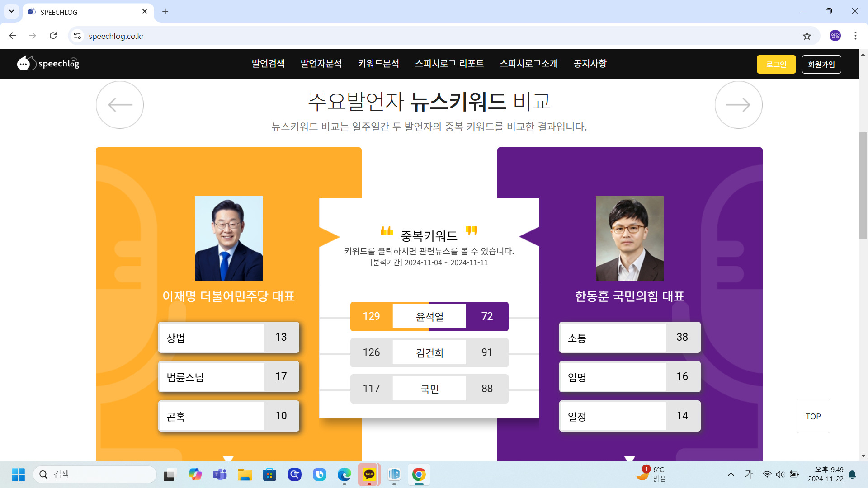Click the Windows taskbar search box
This screenshot has width=868, height=488.
click(x=94, y=474)
